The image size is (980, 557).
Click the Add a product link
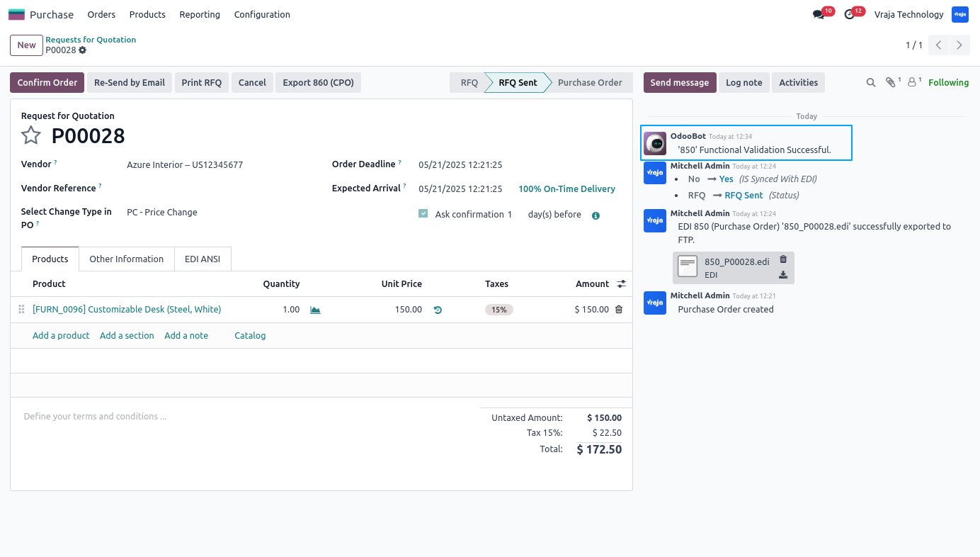(x=61, y=336)
